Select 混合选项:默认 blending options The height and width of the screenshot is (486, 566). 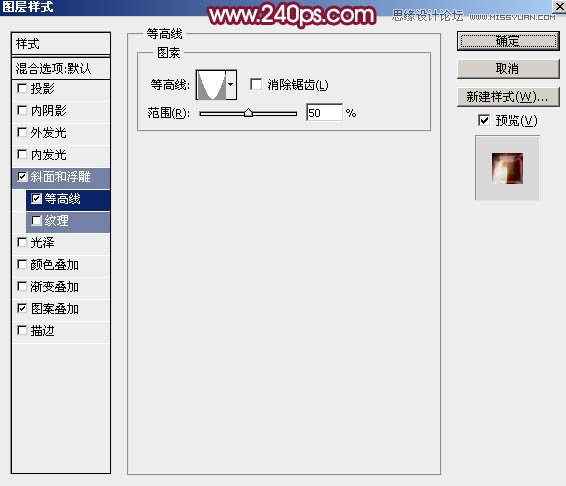coord(61,68)
